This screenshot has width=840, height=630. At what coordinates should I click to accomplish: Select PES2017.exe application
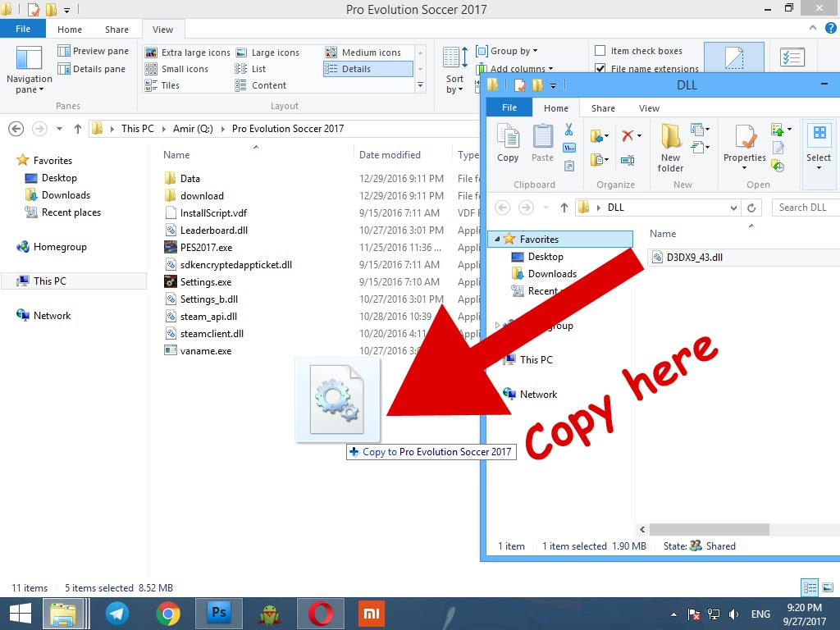tap(206, 248)
